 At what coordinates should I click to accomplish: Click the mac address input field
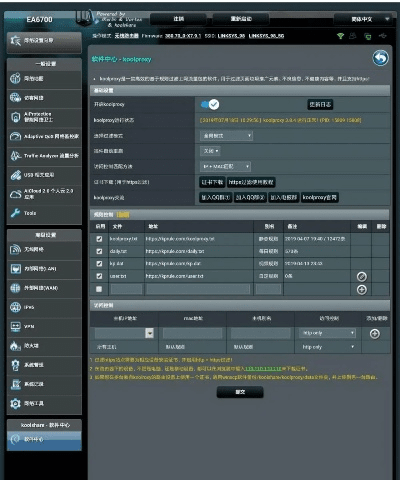(193, 333)
